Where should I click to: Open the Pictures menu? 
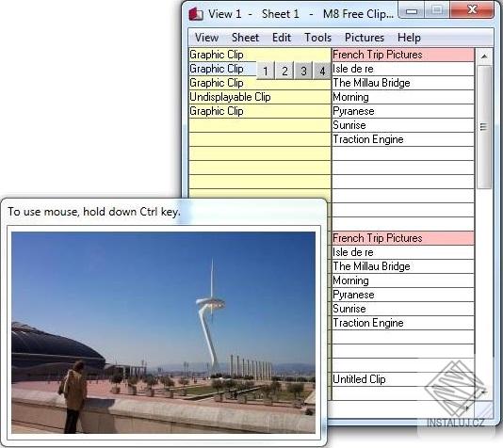point(365,38)
